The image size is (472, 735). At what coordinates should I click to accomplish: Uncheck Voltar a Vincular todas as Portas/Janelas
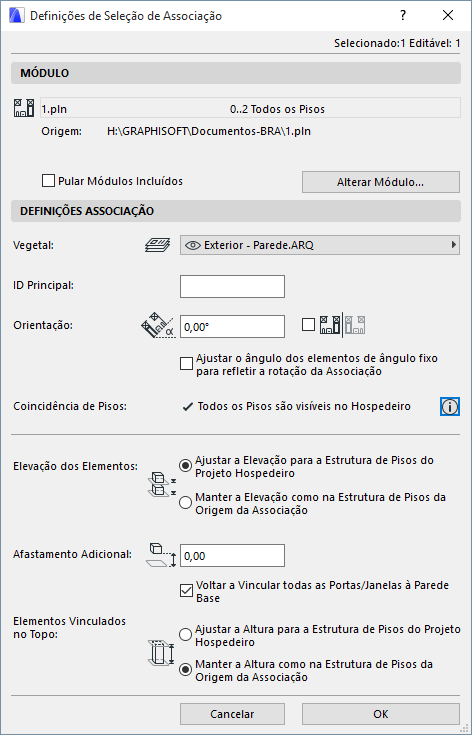tap(187, 590)
